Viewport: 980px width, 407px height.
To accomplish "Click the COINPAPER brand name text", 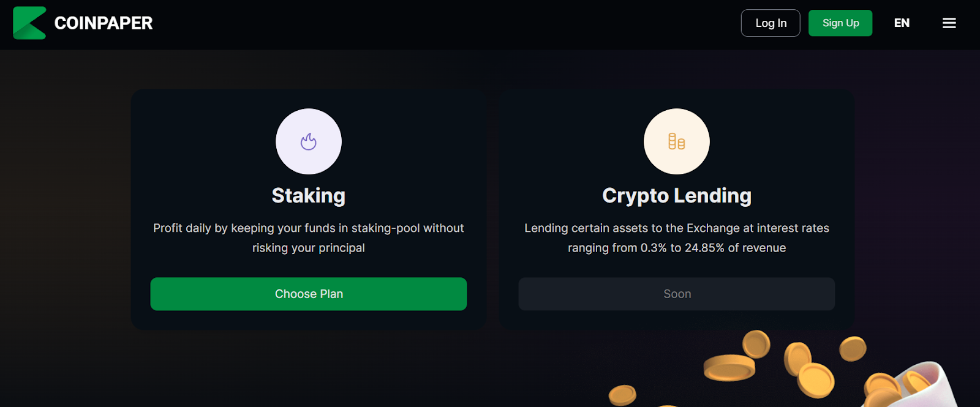I will 104,23.
